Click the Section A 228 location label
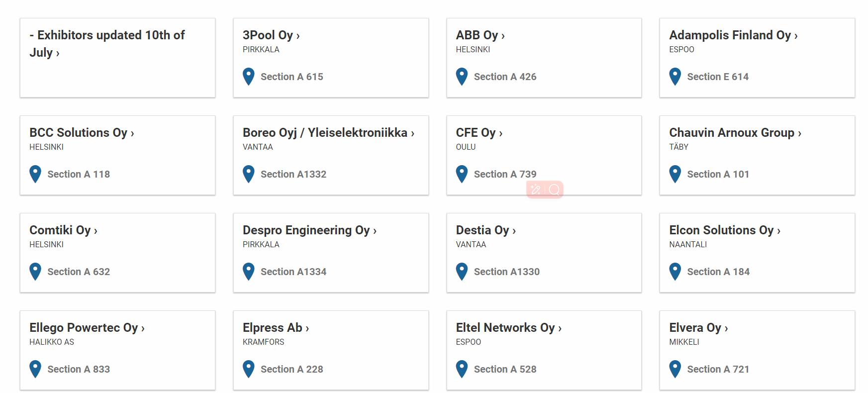The height and width of the screenshot is (393, 868). click(x=292, y=369)
